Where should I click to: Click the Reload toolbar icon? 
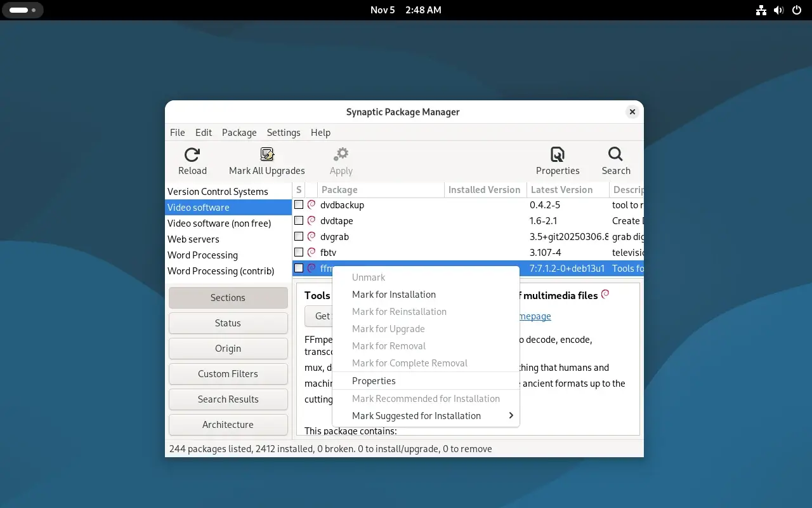(192, 155)
